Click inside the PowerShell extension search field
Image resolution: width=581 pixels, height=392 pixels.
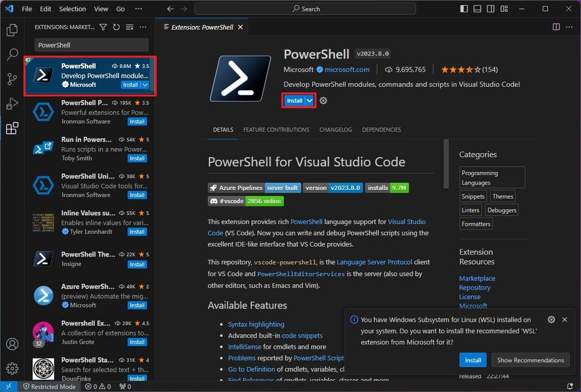(x=91, y=45)
